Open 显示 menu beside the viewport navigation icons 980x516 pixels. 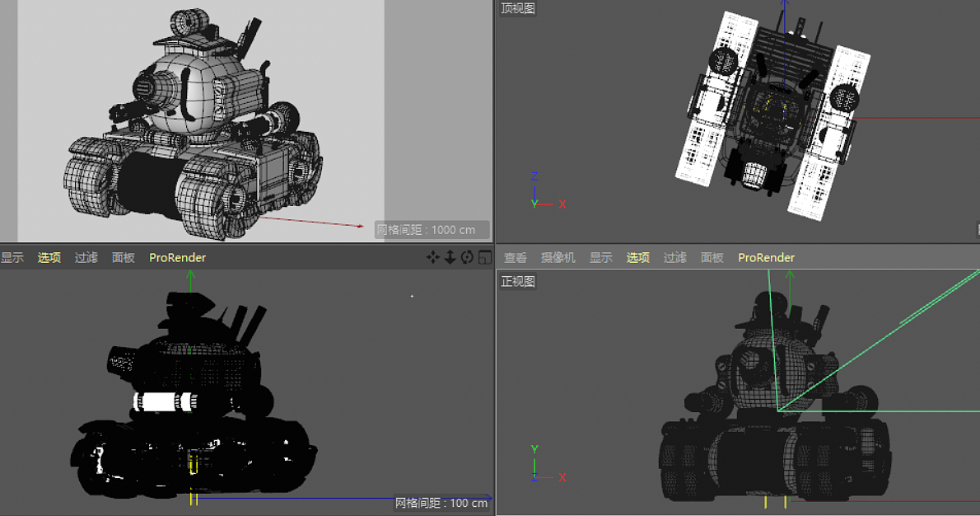(12, 258)
